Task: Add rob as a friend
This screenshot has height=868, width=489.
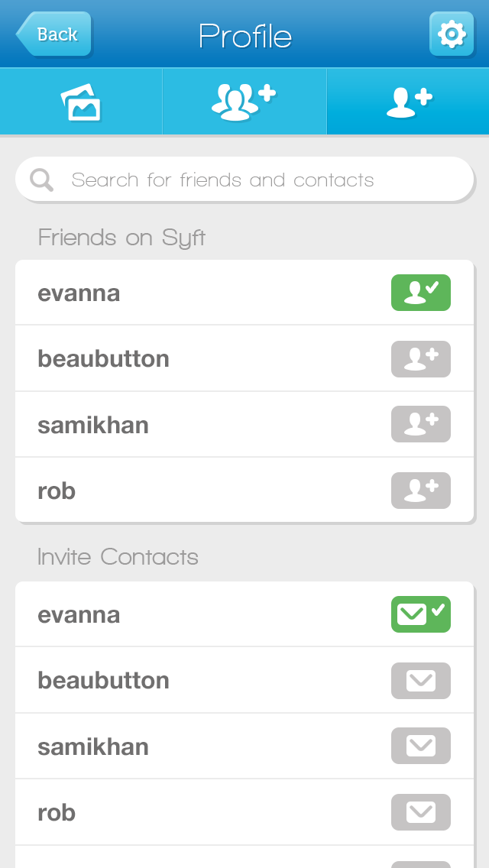Action: [420, 491]
